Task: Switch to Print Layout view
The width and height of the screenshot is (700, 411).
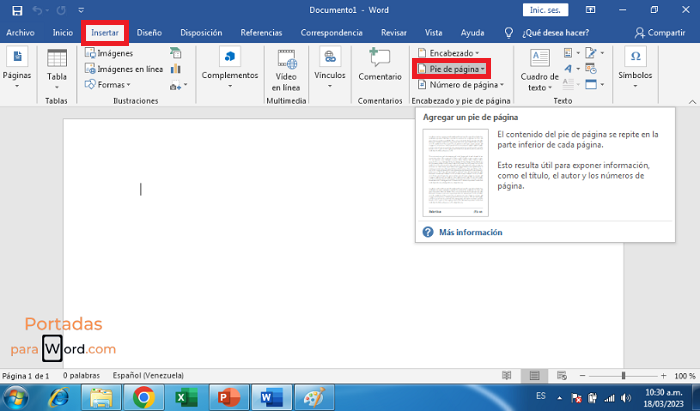Action: click(x=534, y=376)
